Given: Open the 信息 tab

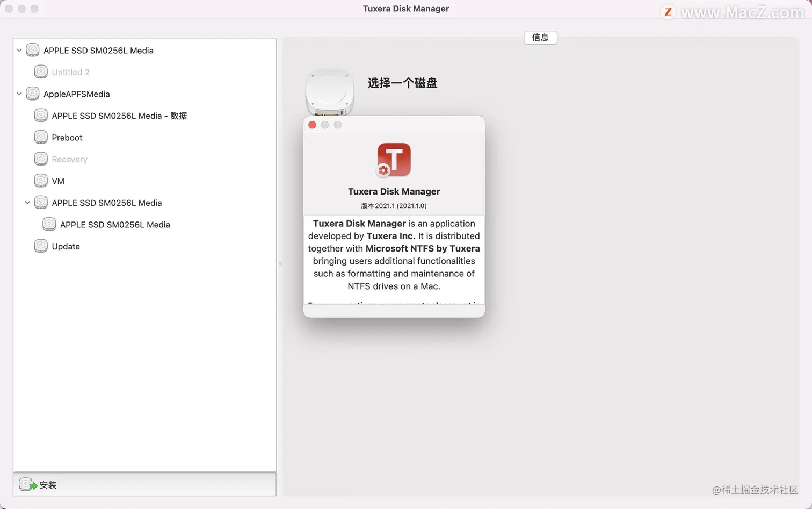Looking at the screenshot, I should coord(540,37).
